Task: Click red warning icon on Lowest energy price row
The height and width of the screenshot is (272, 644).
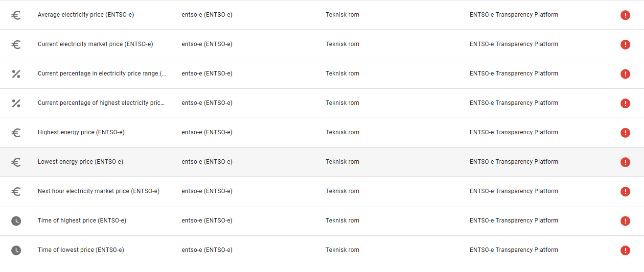Action: tap(625, 162)
